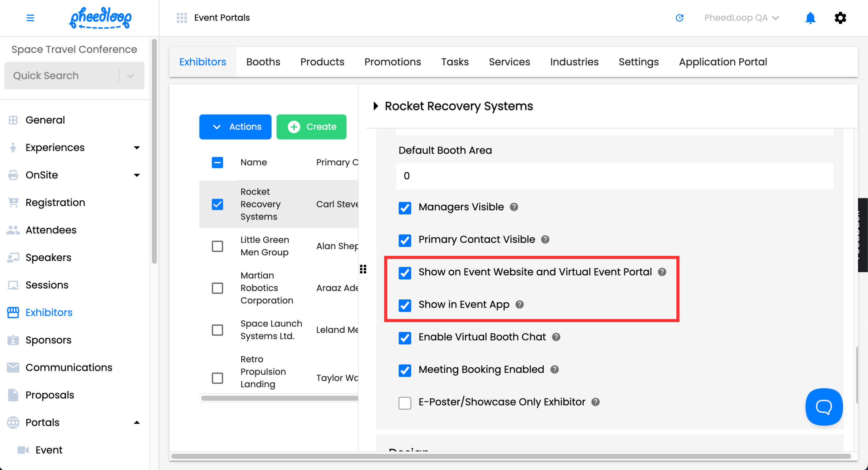Image resolution: width=868 pixels, height=470 pixels.
Task: Click the Create exhibitor button
Action: (311, 127)
